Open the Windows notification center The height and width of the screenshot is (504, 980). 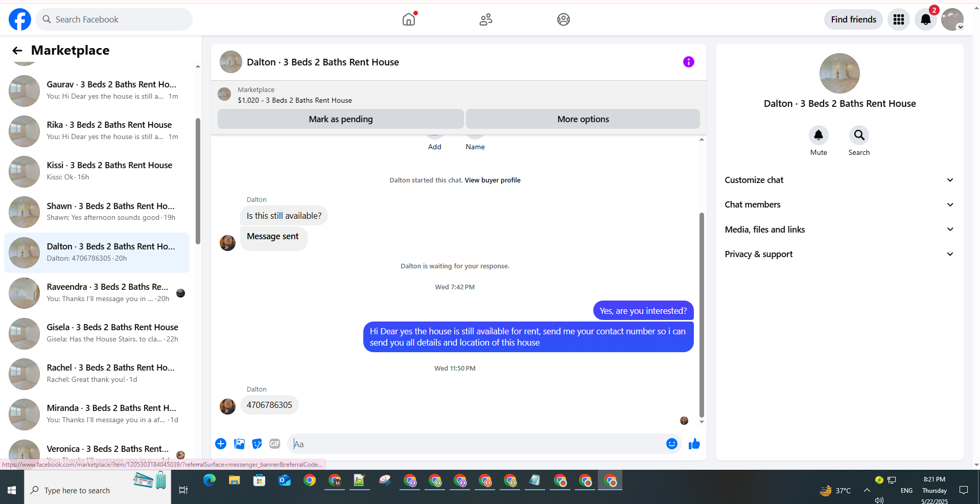click(964, 490)
